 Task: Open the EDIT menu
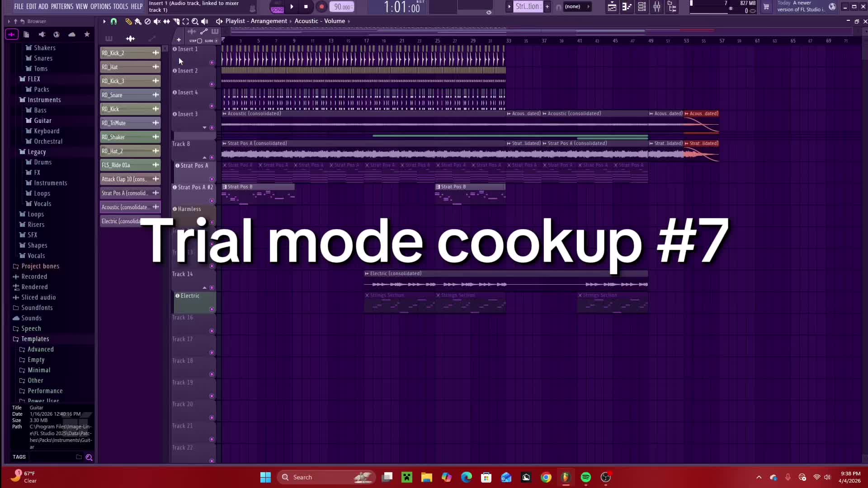pyautogui.click(x=31, y=7)
